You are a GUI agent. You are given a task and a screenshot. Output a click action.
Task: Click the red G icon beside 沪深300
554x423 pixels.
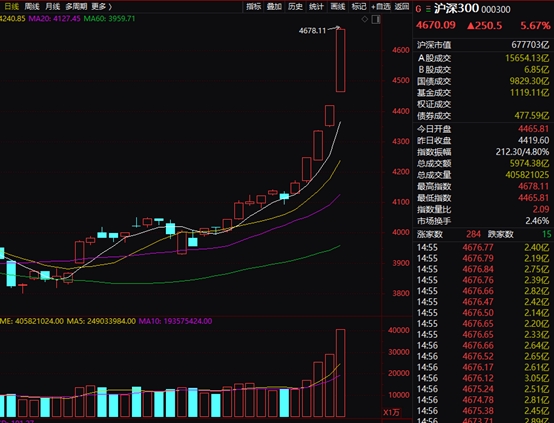(x=418, y=9)
